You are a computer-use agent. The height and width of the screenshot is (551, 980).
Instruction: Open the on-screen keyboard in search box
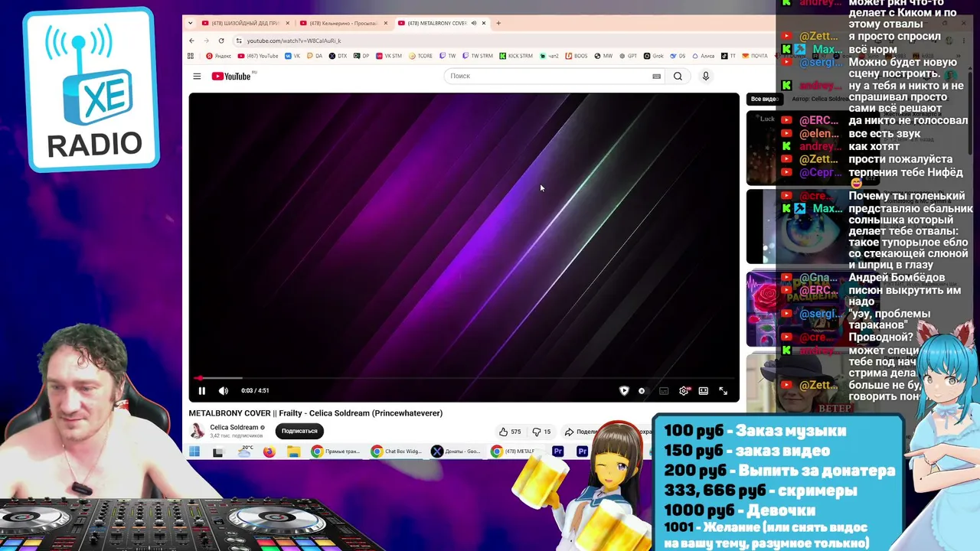656,76
